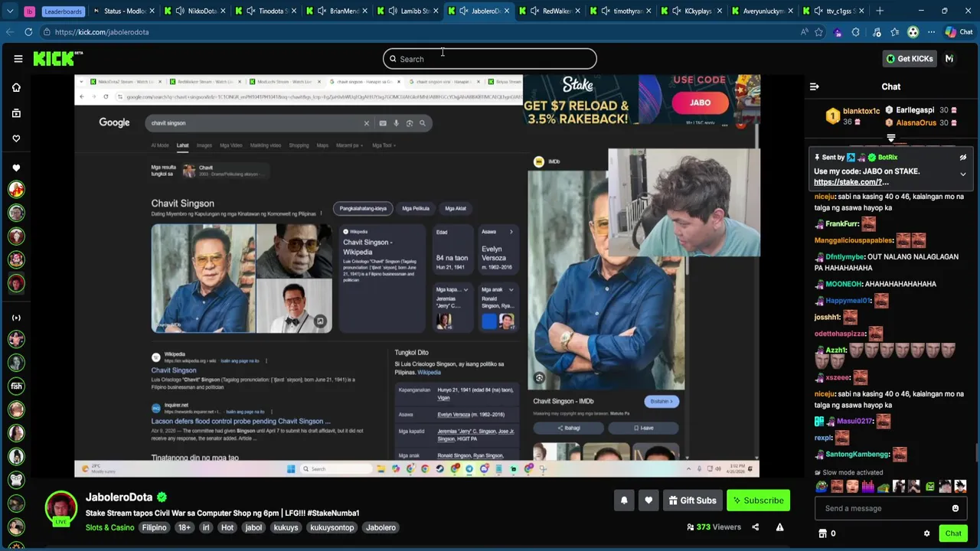The height and width of the screenshot is (551, 980).
Task: Click blanktox1c top gifter name
Action: click(x=861, y=111)
